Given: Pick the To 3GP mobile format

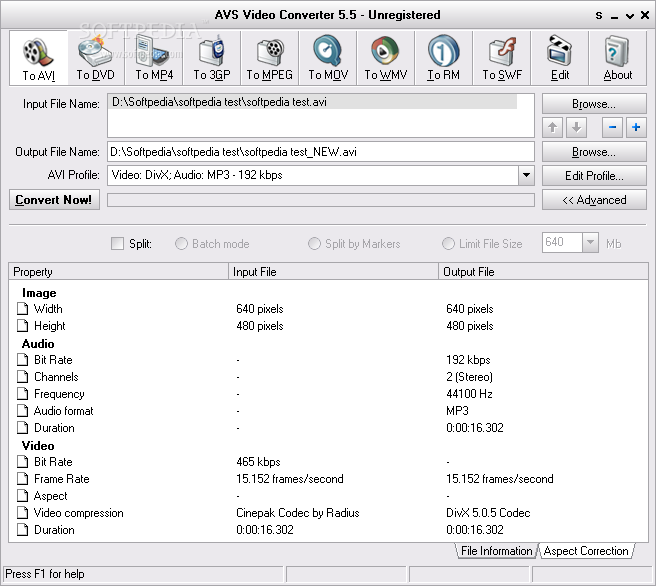Looking at the screenshot, I should coord(212,58).
